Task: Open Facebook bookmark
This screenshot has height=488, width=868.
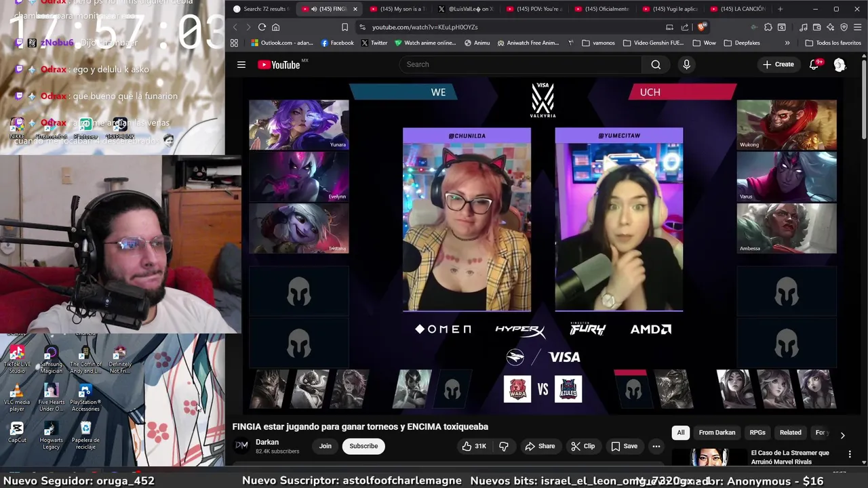Action: tap(337, 43)
